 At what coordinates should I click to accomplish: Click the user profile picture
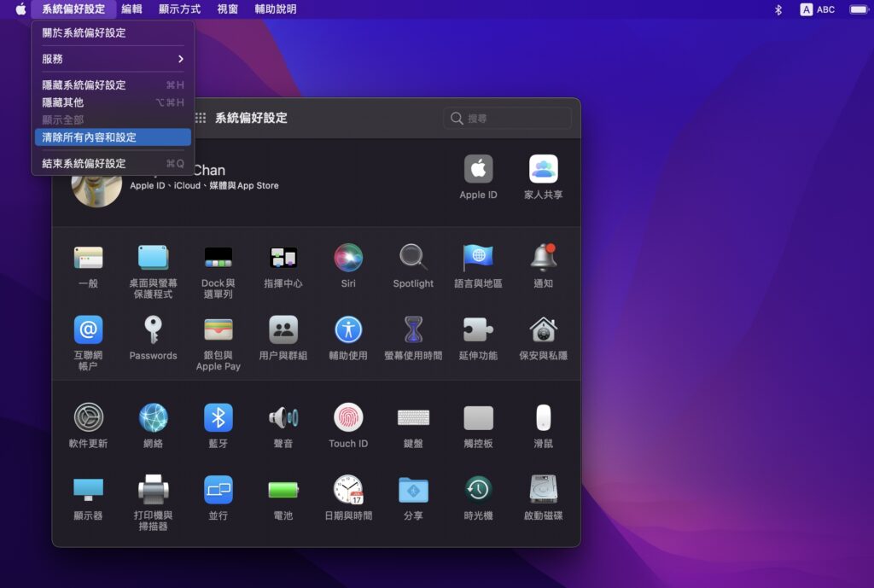[x=96, y=187]
